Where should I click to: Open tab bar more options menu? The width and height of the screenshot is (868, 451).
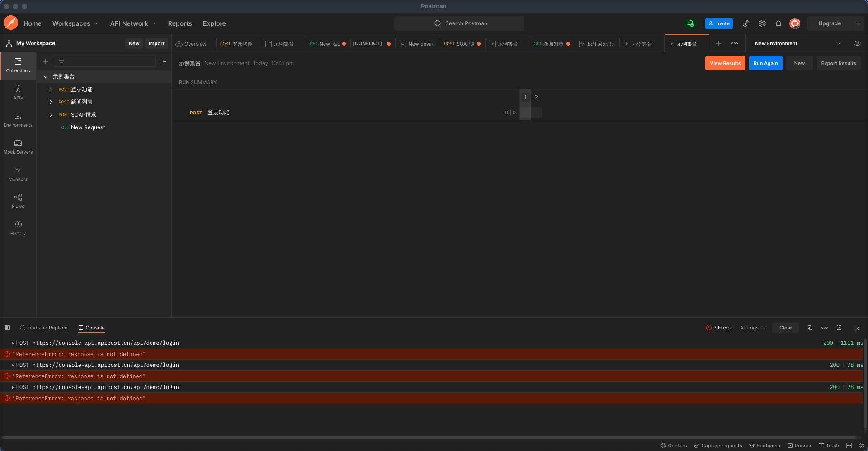point(735,43)
